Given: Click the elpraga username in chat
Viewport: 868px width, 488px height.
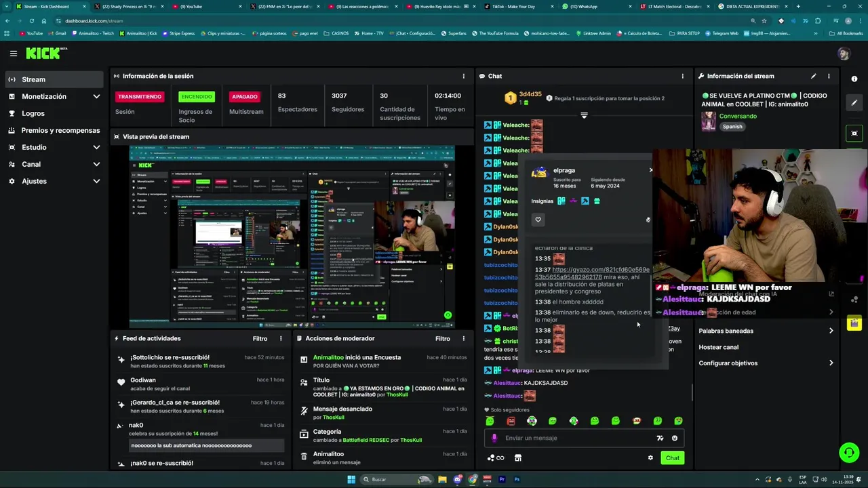Looking at the screenshot, I should coord(522,371).
